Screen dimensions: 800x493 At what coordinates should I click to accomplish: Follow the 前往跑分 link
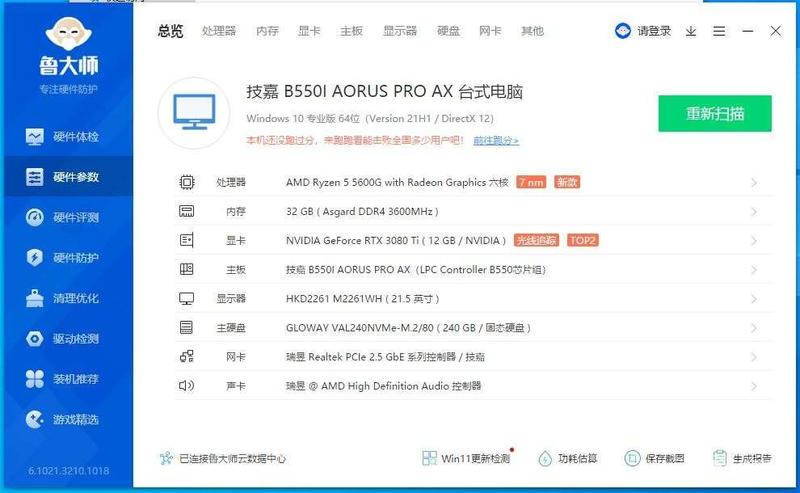[x=496, y=140]
